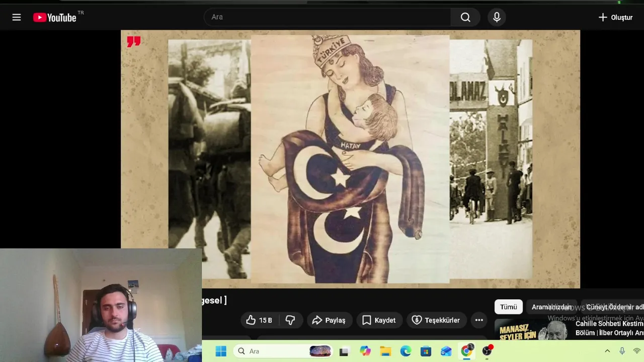644x362 pixels.
Task: Open OBS Studio from taskbar
Action: point(487,351)
